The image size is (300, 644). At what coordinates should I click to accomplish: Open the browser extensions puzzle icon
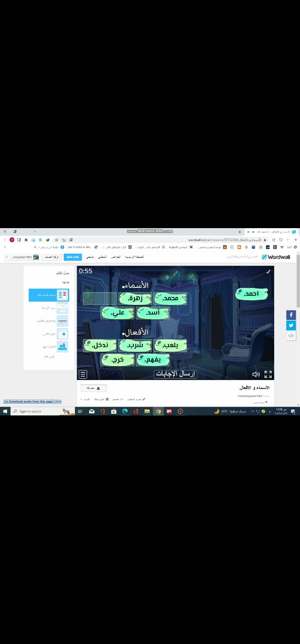(x=26, y=240)
